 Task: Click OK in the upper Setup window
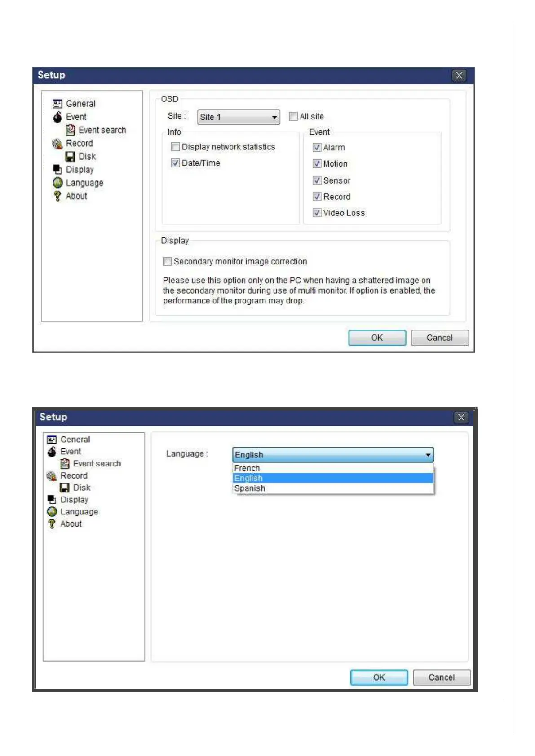[x=377, y=338]
